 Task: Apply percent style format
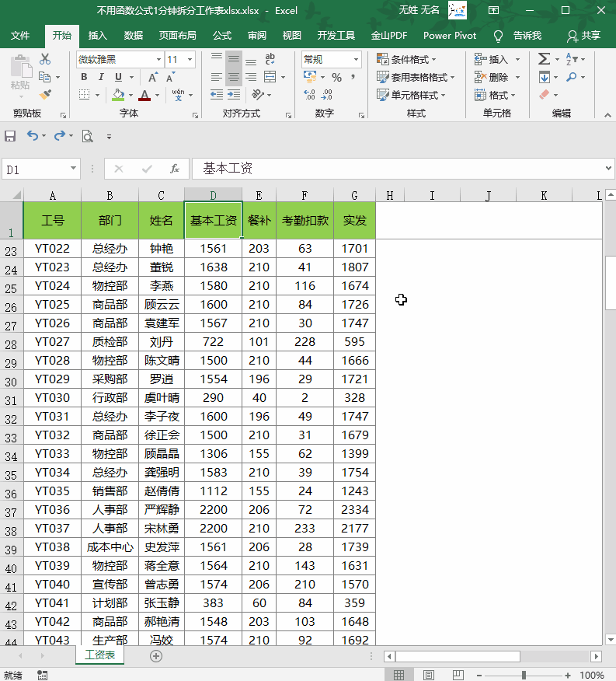click(336, 77)
